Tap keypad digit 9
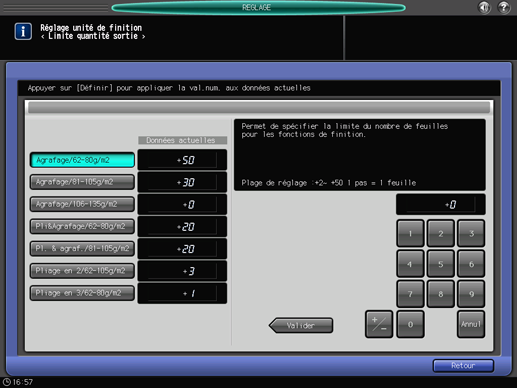 click(x=471, y=294)
